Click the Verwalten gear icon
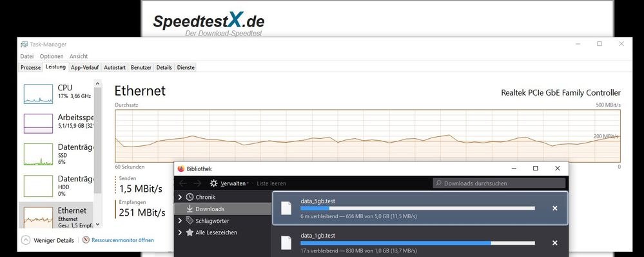 pos(213,183)
